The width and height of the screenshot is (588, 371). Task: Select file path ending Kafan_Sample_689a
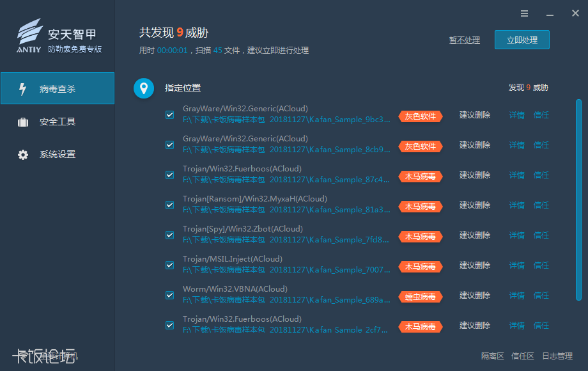pos(286,300)
